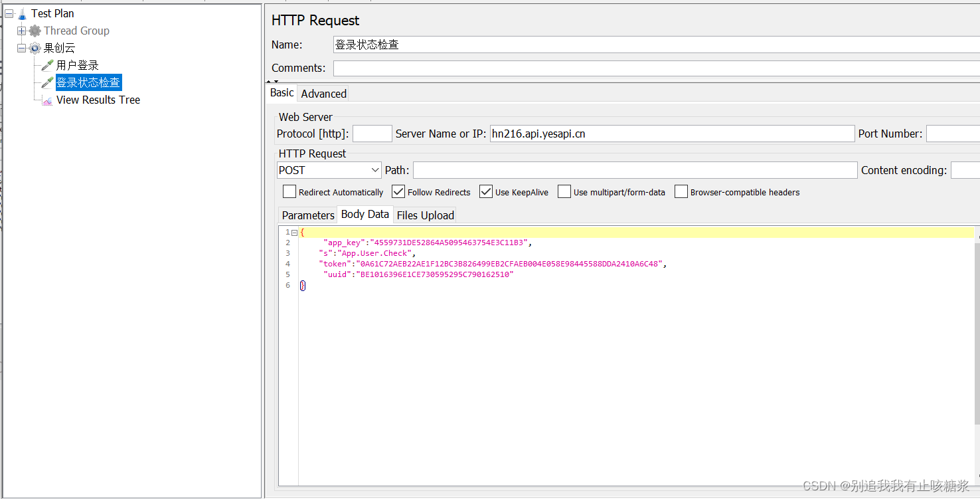
Task: Uncheck Follow Redirects
Action: [x=398, y=191]
